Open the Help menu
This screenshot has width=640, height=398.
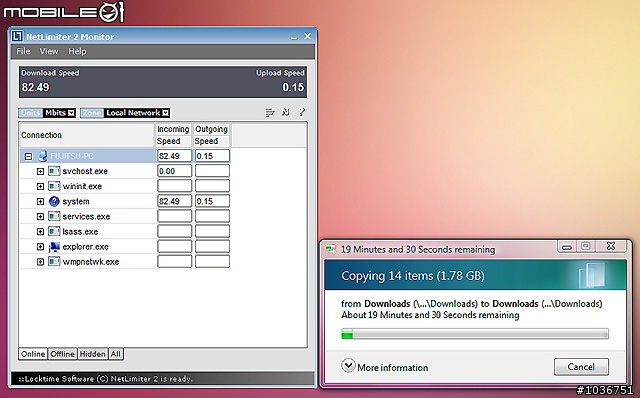pyautogui.click(x=77, y=51)
